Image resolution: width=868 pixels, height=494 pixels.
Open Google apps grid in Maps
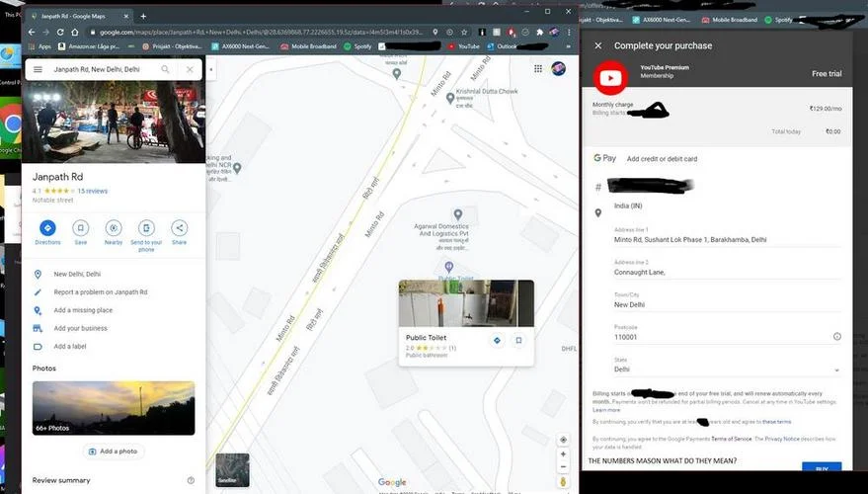click(538, 69)
